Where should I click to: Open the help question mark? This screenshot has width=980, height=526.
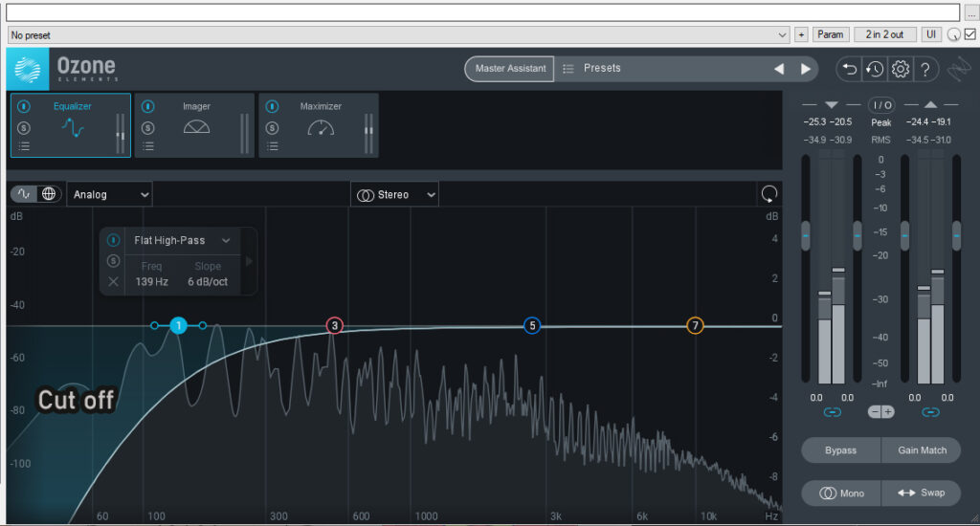[x=925, y=70]
